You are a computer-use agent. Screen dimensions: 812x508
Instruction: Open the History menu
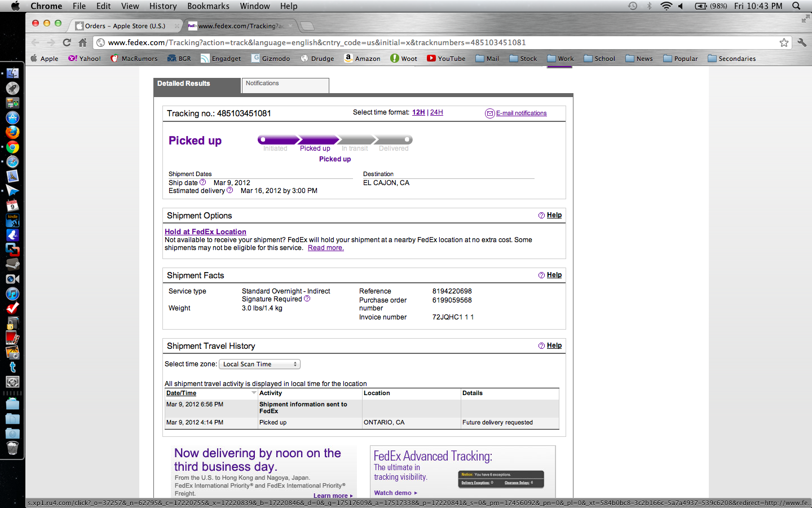click(163, 6)
